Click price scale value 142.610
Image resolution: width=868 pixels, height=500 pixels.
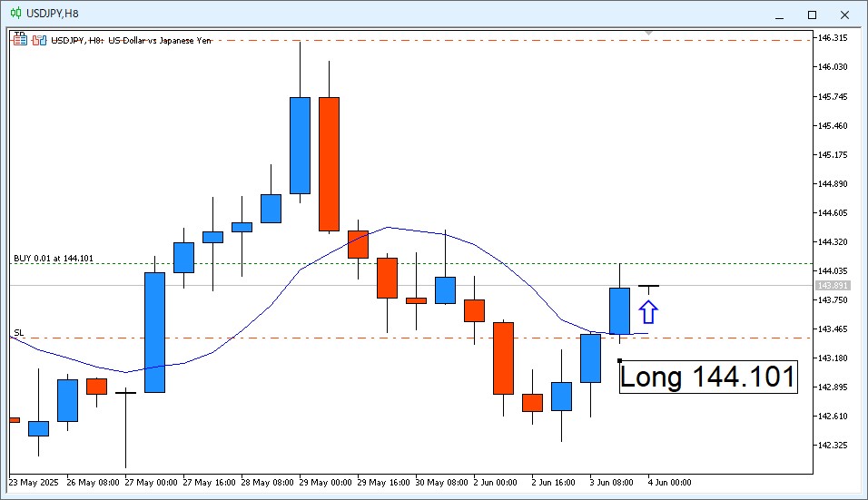[x=833, y=416]
